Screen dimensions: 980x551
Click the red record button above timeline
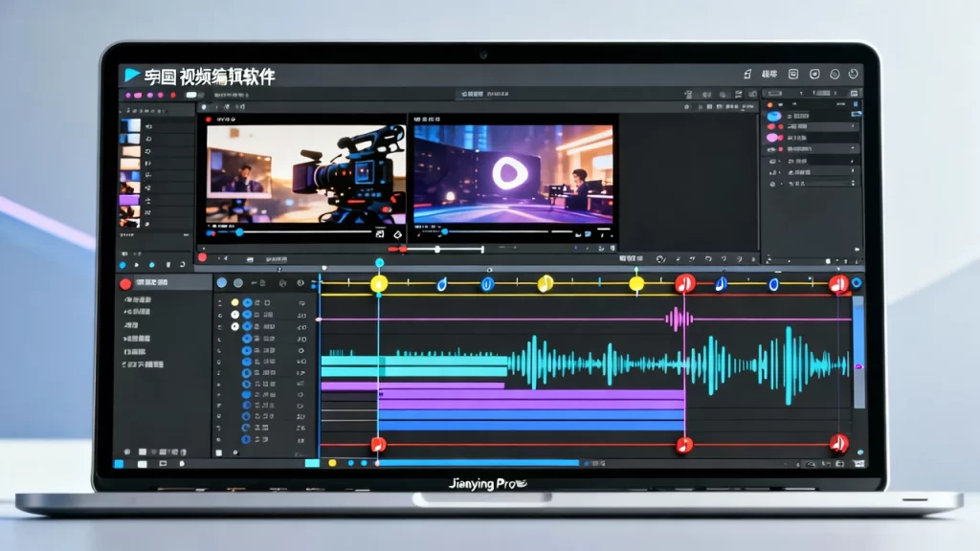point(202,257)
